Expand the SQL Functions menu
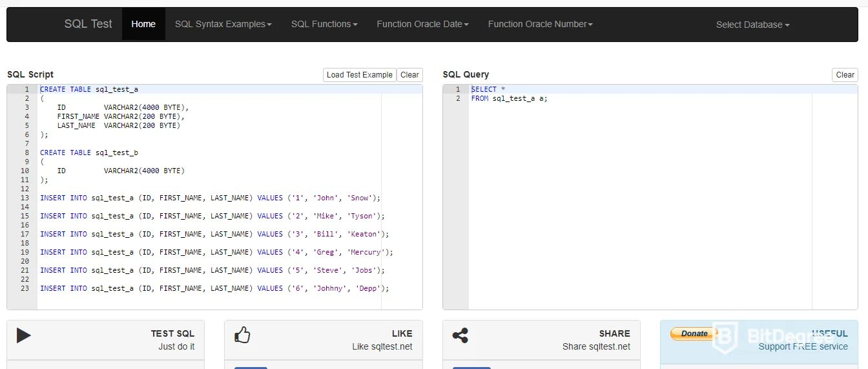This screenshot has width=868, height=369. (x=324, y=24)
